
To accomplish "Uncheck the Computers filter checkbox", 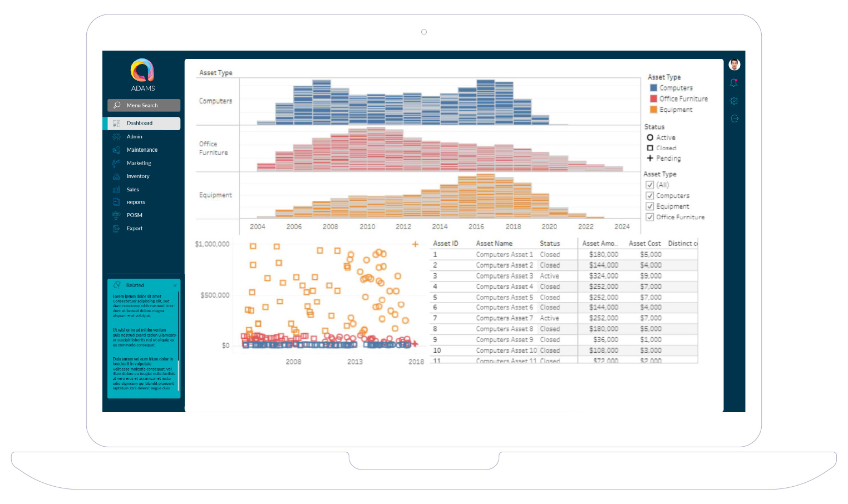I will (649, 196).
